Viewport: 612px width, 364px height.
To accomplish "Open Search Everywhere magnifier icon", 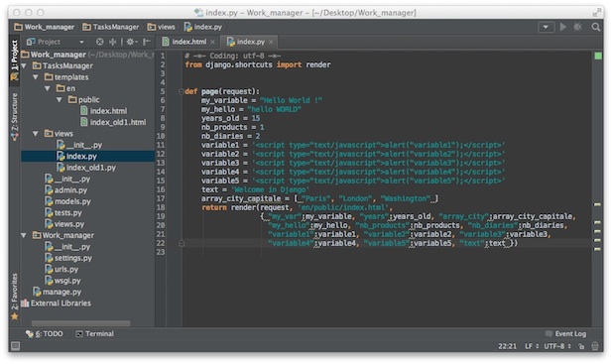I will click(x=595, y=27).
